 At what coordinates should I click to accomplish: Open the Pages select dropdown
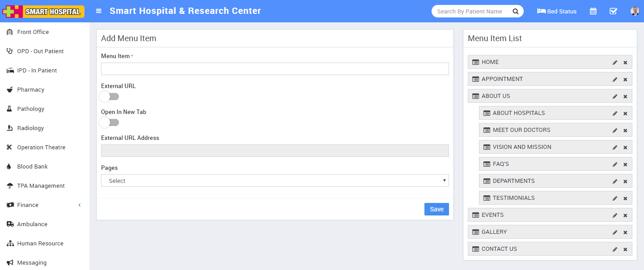[275, 181]
